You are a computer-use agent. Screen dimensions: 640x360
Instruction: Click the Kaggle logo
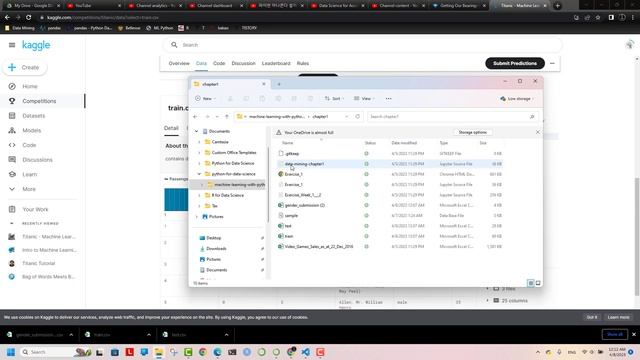pos(36,45)
